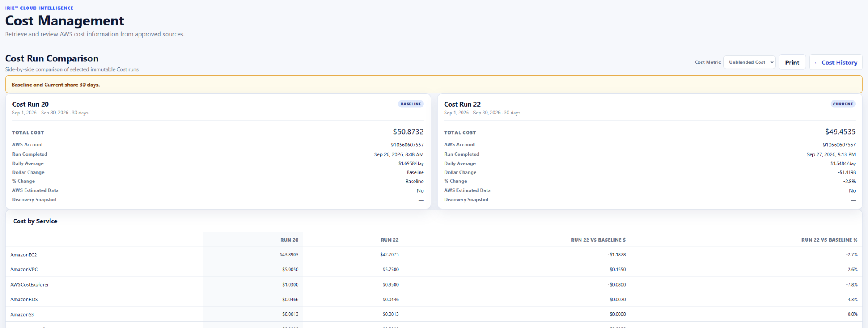Viewport: 868px width, 328px height.
Task: Select the AmazonS3 service row
Action: tap(434, 314)
